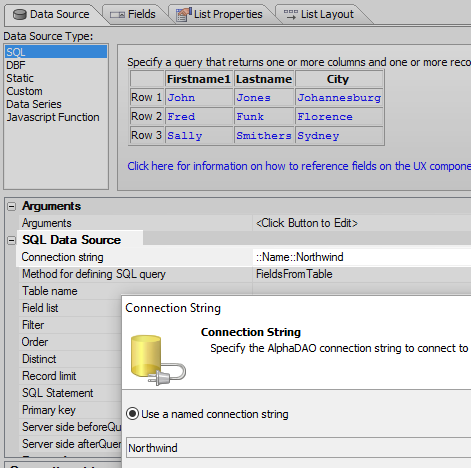Click the database icon on Data Source tab
The width and height of the screenshot is (471, 468).
(20, 15)
